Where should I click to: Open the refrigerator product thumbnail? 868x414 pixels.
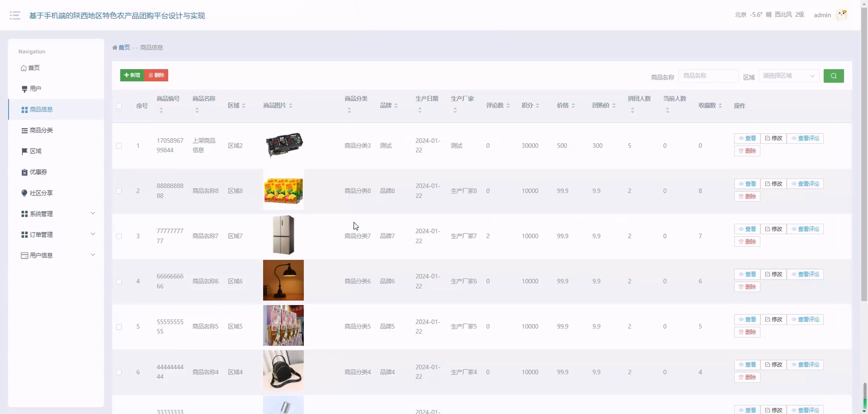[x=283, y=235]
